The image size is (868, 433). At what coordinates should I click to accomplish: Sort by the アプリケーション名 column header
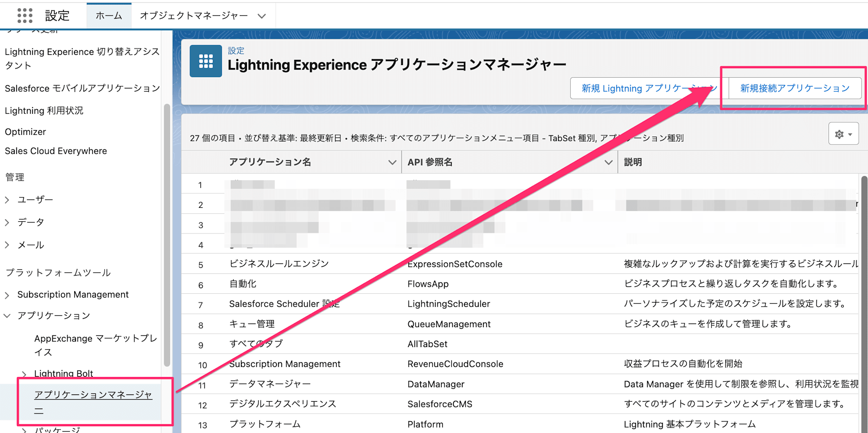pyautogui.click(x=270, y=162)
